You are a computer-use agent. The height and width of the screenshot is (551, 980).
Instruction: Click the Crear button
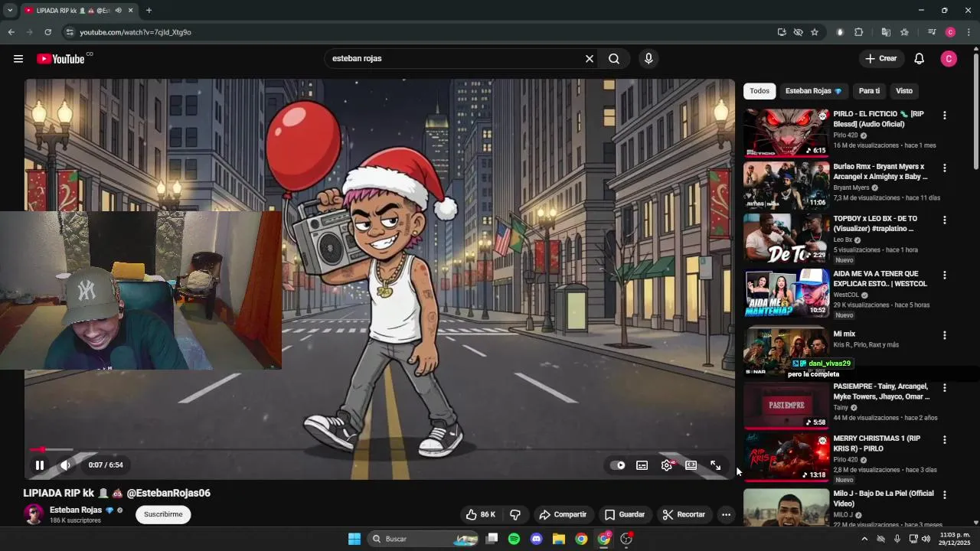click(880, 59)
